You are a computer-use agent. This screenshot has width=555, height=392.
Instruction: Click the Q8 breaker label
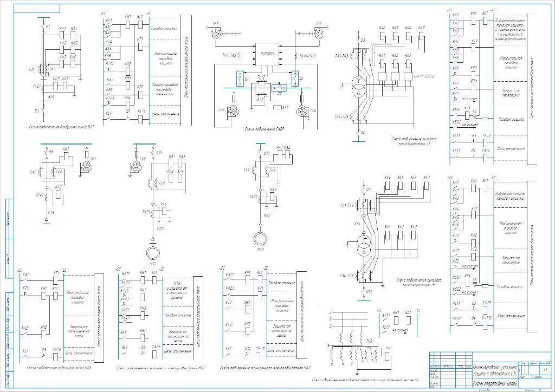(x=51, y=152)
